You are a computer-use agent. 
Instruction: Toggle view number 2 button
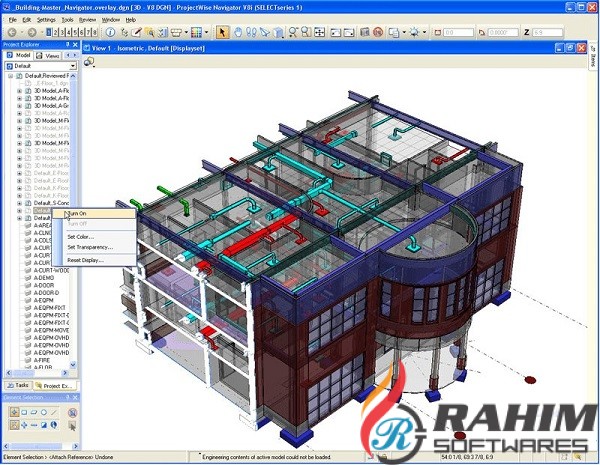click(55, 32)
